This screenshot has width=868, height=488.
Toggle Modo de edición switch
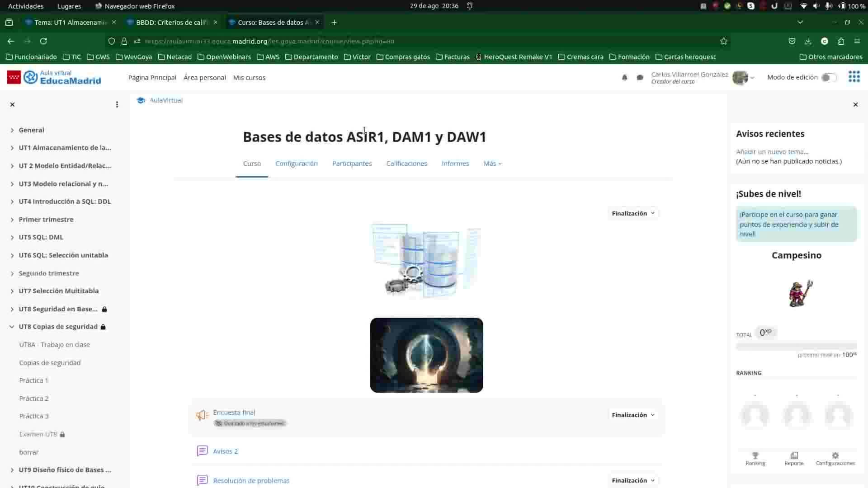[x=829, y=78]
